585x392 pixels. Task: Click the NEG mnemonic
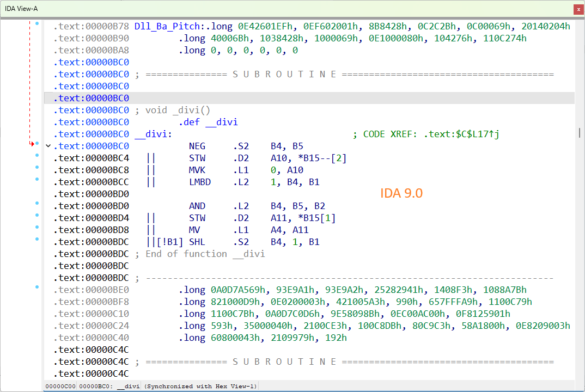pos(197,146)
